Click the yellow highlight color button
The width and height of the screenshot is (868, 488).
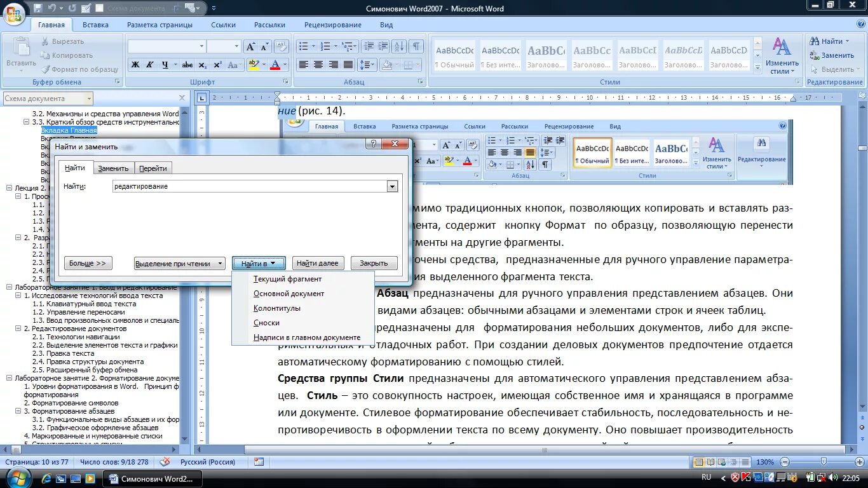click(x=253, y=65)
